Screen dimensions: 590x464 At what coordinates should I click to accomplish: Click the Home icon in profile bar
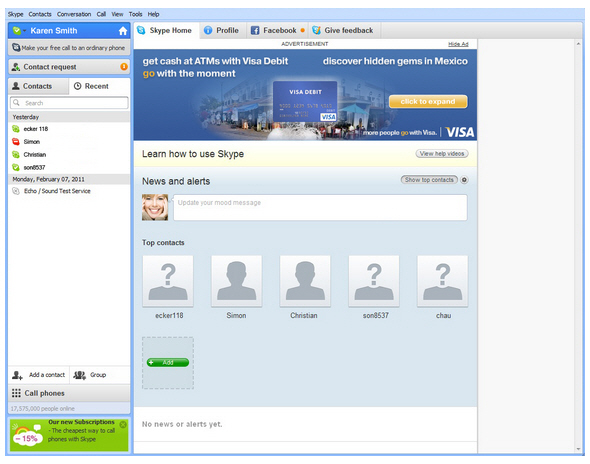click(123, 31)
